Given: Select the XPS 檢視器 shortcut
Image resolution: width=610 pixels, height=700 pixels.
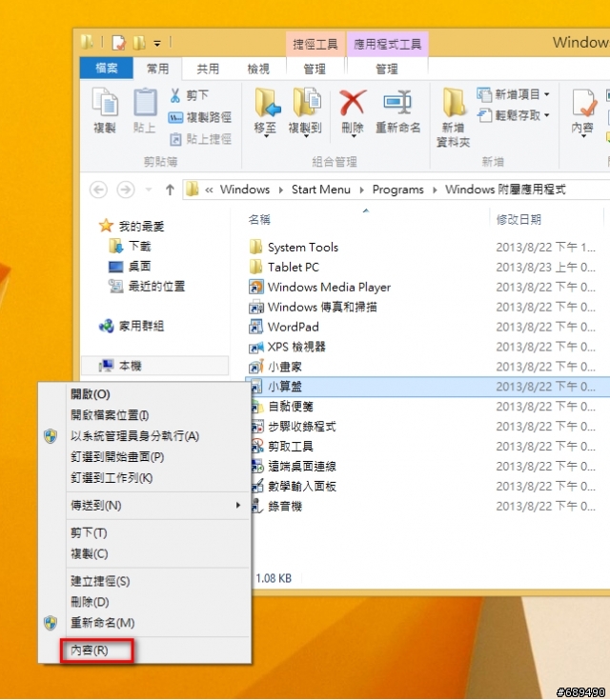Looking at the screenshot, I should (x=287, y=347).
